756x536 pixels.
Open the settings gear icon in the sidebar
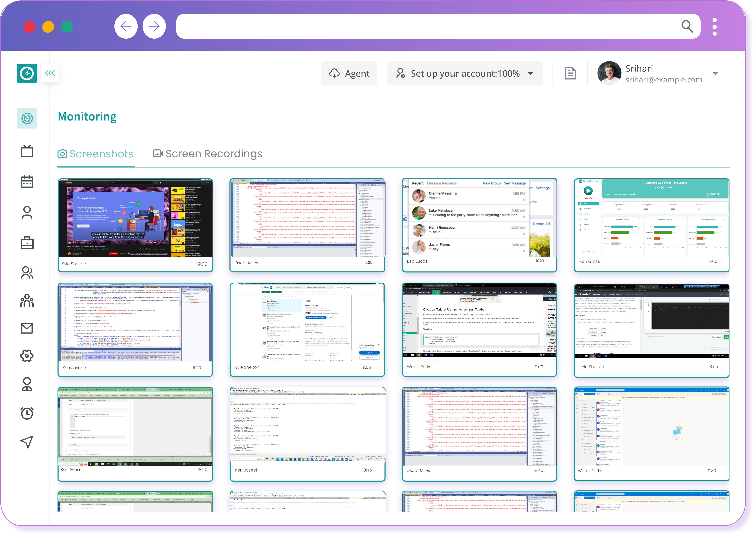(27, 356)
